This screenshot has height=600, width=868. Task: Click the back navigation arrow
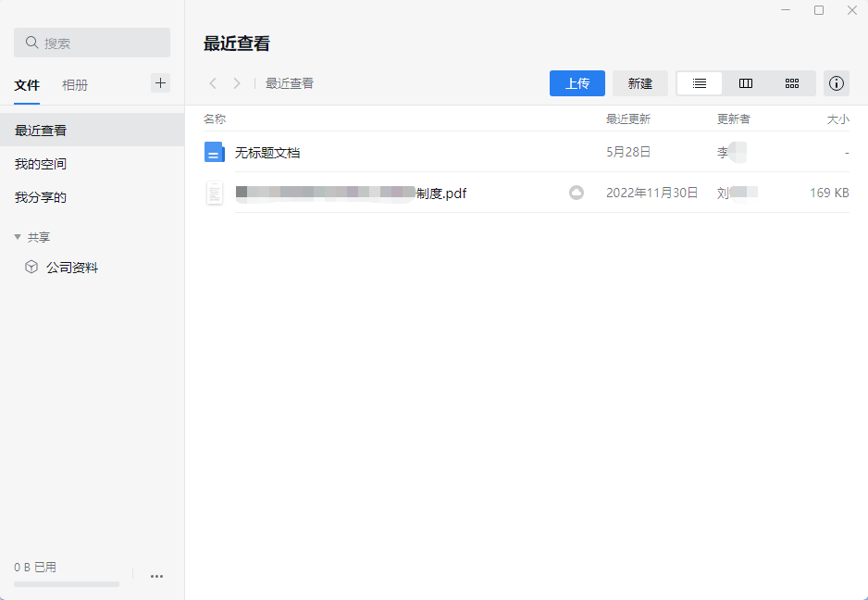213,82
